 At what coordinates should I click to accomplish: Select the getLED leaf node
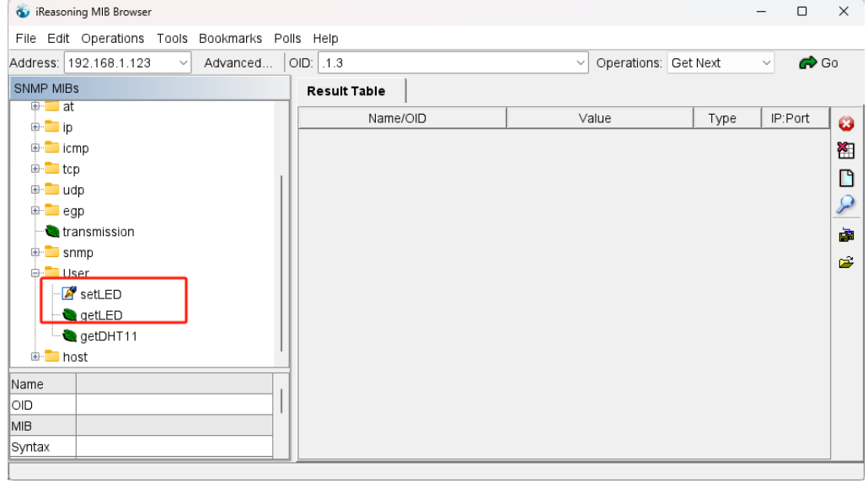(x=101, y=315)
